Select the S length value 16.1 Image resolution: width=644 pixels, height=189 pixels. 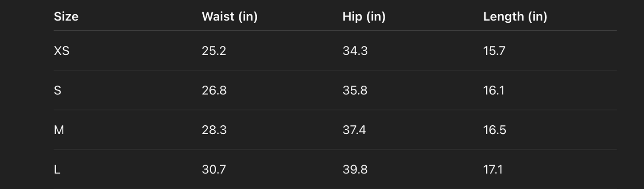coord(494,90)
